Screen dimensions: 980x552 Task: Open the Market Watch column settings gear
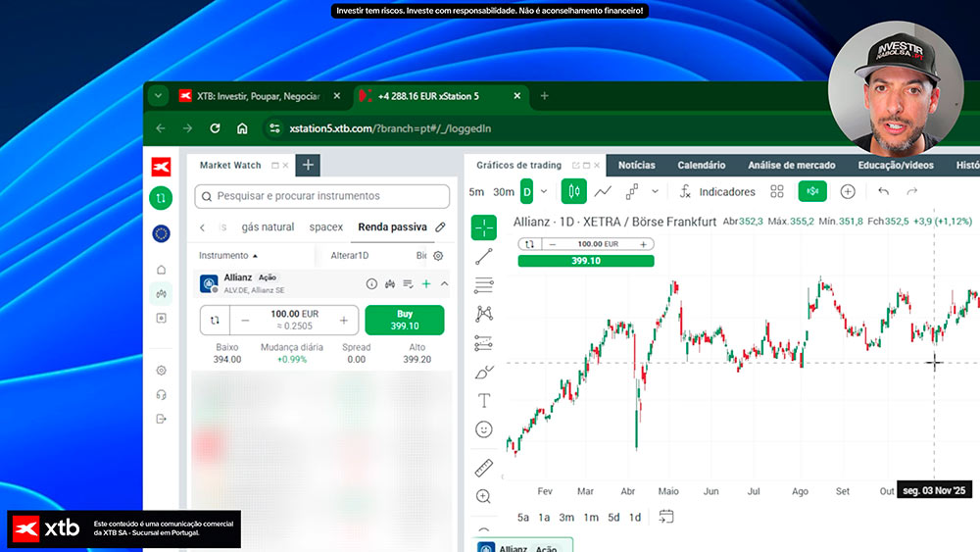(x=438, y=256)
